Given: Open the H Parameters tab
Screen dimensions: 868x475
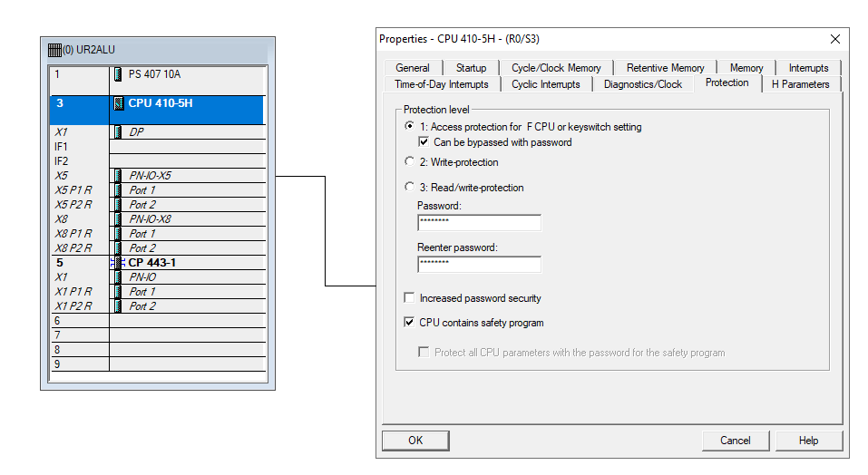Looking at the screenshot, I should point(801,84).
